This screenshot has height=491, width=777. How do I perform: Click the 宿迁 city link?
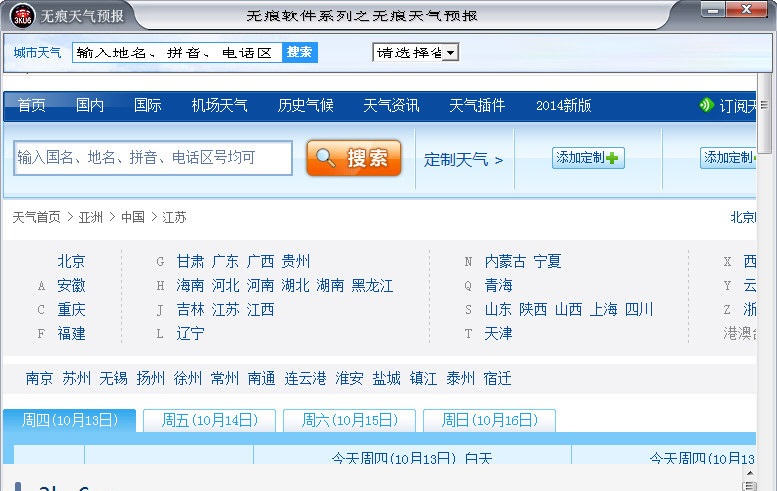coord(498,379)
